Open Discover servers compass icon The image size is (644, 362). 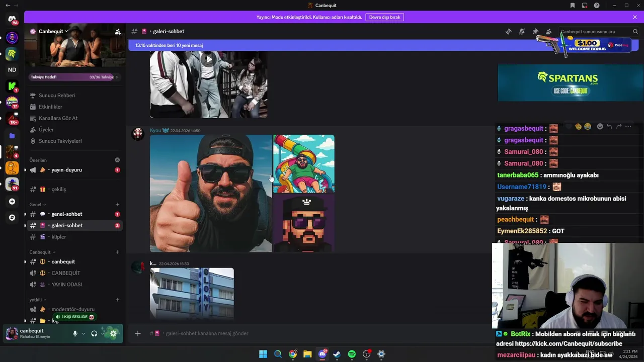click(x=12, y=218)
